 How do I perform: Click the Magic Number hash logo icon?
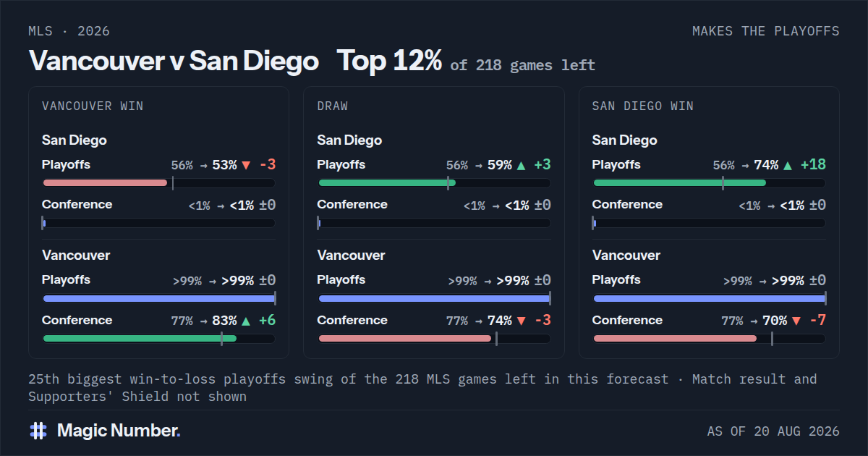[x=38, y=431]
